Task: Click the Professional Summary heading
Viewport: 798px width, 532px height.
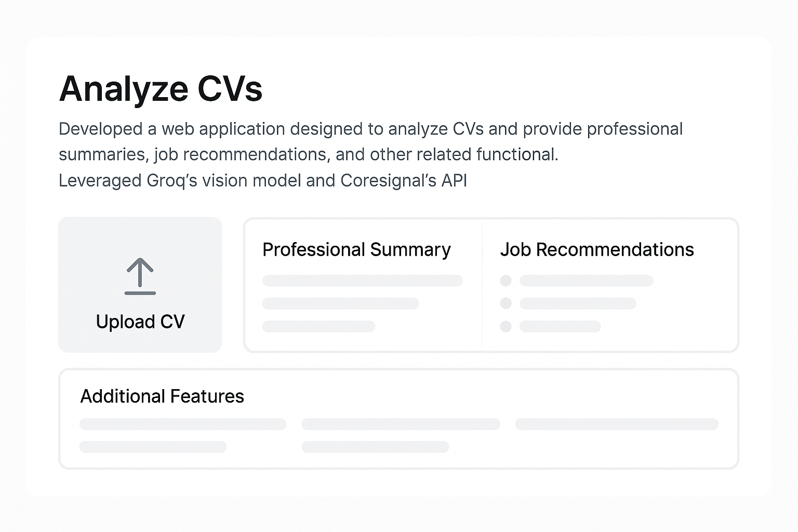Action: coord(356,250)
